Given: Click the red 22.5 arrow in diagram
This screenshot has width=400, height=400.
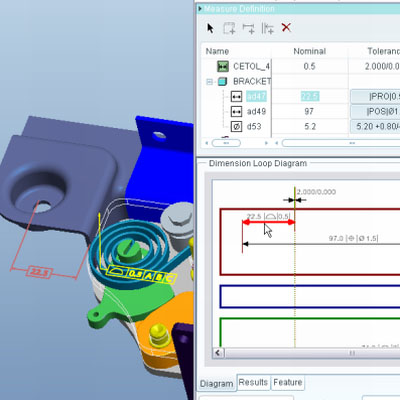Looking at the screenshot, I should pyautogui.click(x=269, y=222).
